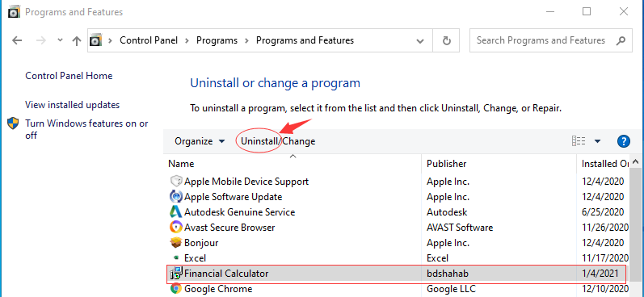This screenshot has width=644, height=297.
Task: Open the help question mark icon
Action: (x=624, y=141)
